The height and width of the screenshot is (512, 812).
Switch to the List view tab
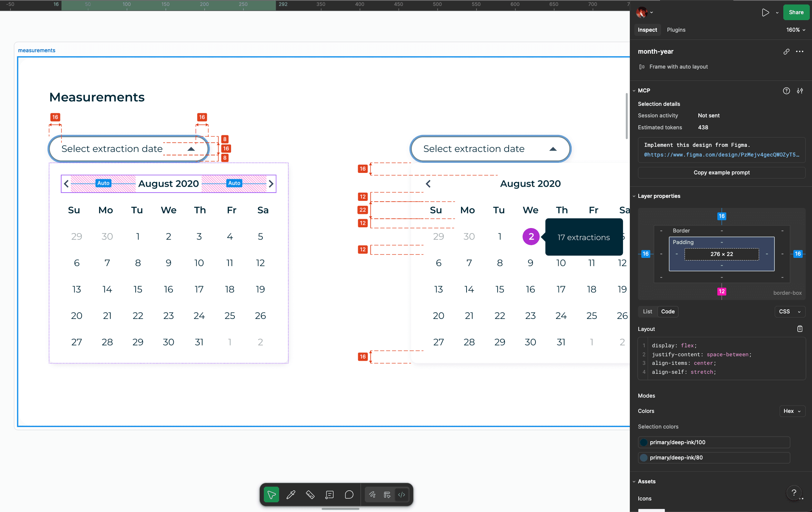(647, 312)
